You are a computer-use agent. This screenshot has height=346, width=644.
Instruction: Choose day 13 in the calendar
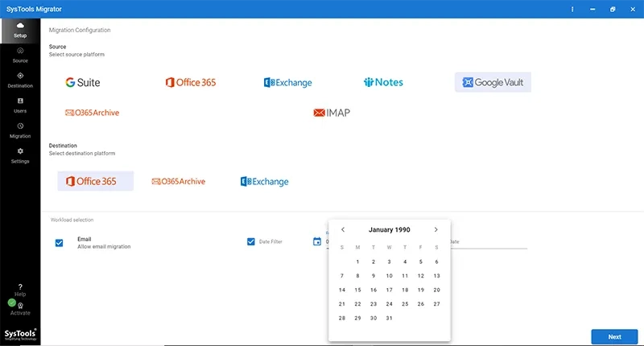[436, 276]
